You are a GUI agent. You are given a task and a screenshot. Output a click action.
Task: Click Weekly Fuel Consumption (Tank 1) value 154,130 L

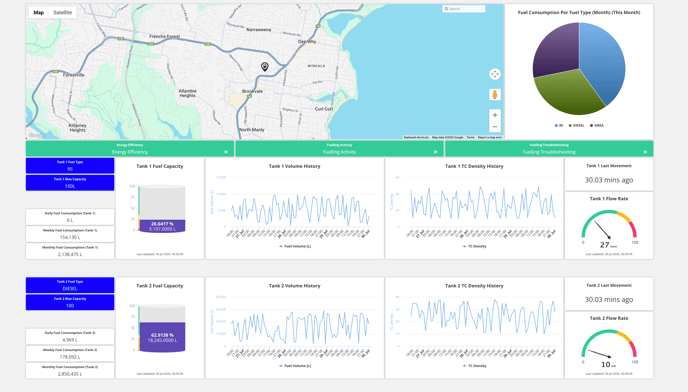click(x=70, y=237)
